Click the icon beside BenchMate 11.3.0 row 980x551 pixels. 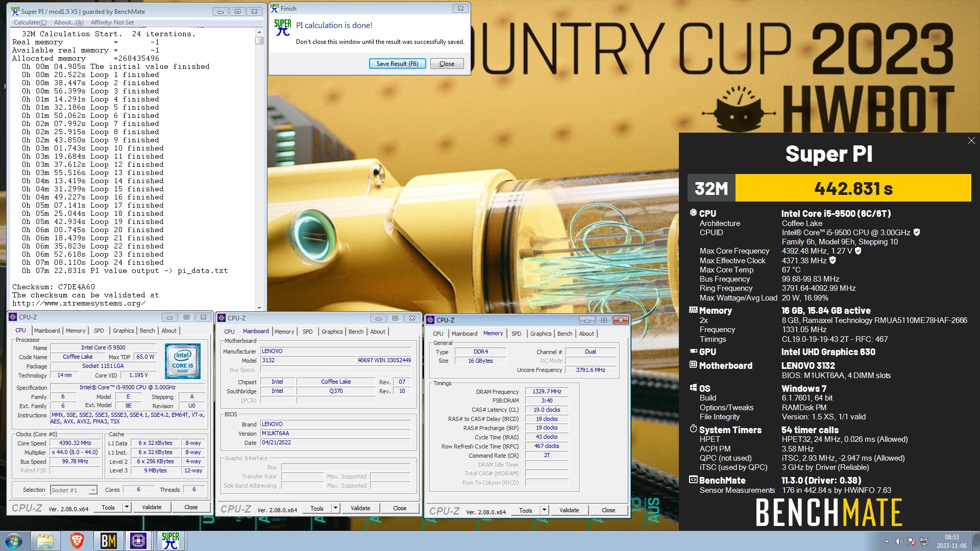pos(693,480)
